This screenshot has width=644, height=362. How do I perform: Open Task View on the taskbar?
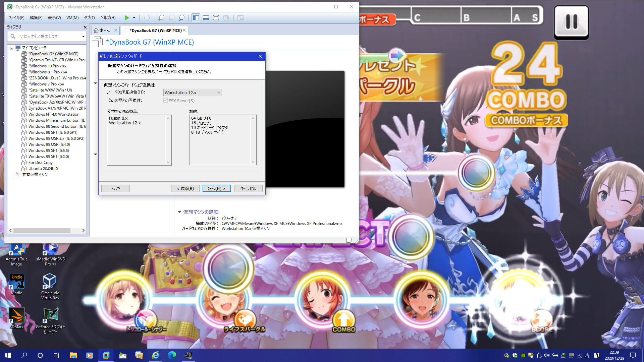click(56, 355)
